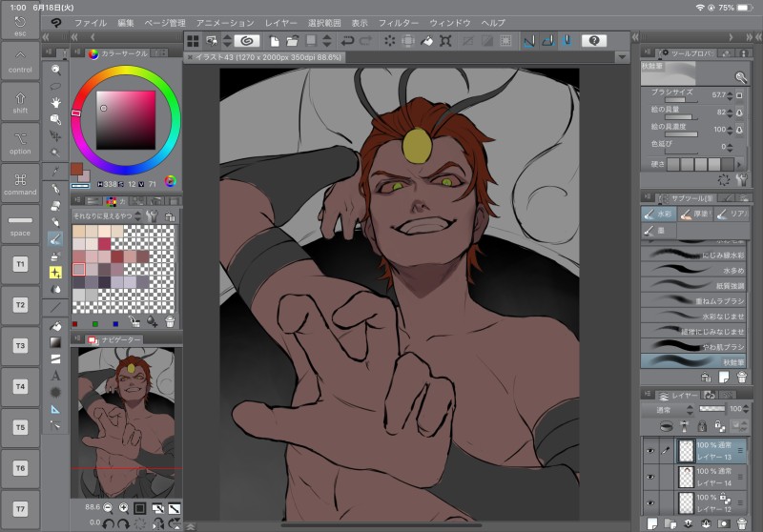Step the layer opacity 100 value arrows

coord(746,409)
